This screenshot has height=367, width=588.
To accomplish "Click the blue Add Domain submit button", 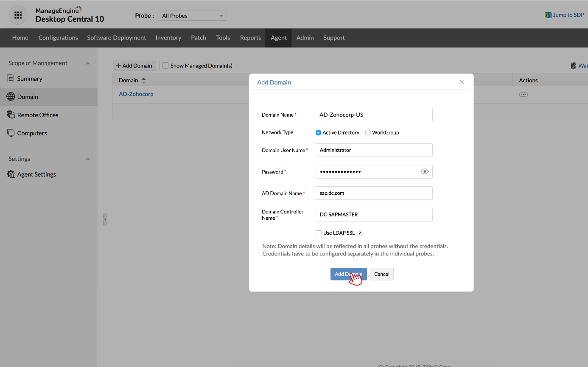I will coord(349,274).
